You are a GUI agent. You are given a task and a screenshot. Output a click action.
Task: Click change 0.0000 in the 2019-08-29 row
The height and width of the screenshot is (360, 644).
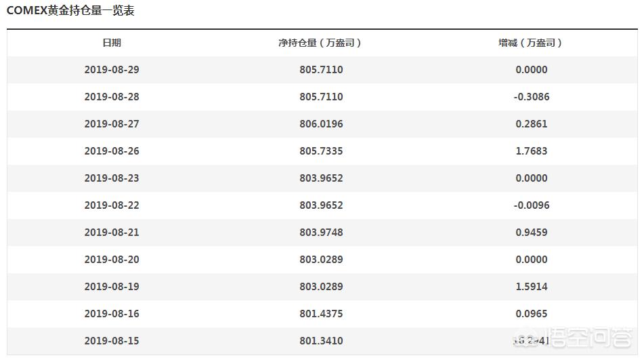[532, 69]
